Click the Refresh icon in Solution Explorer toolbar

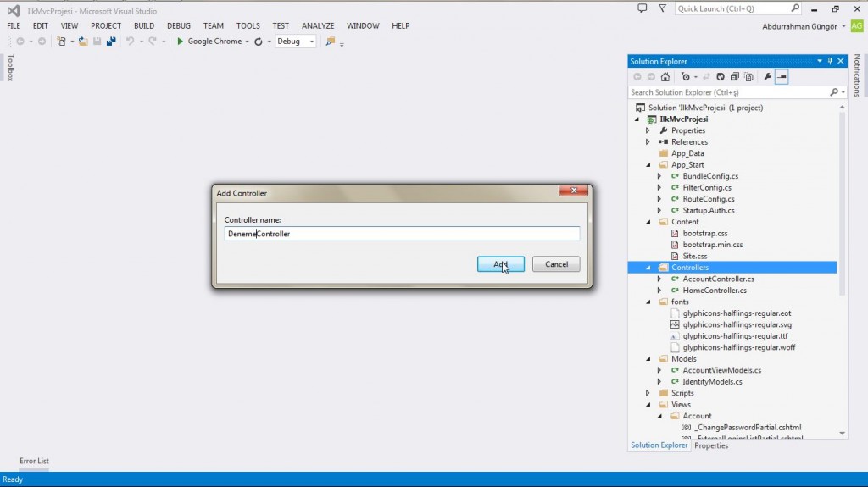point(721,77)
